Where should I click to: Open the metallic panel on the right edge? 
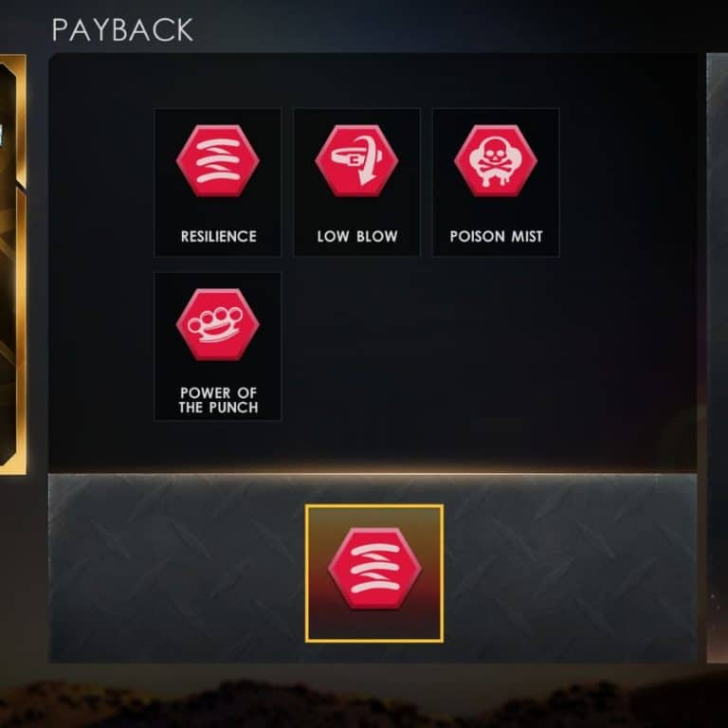717,357
